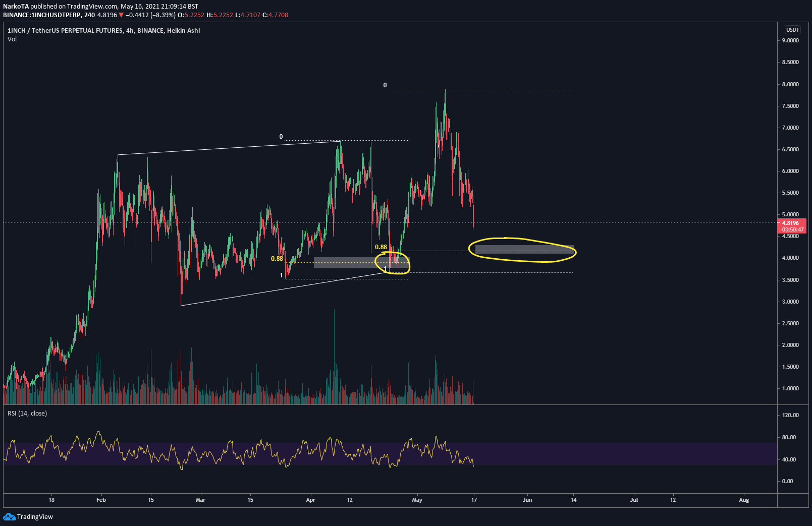The image size is (812, 526).
Task: Click the 3.5000 price axis label
Action: pos(790,280)
